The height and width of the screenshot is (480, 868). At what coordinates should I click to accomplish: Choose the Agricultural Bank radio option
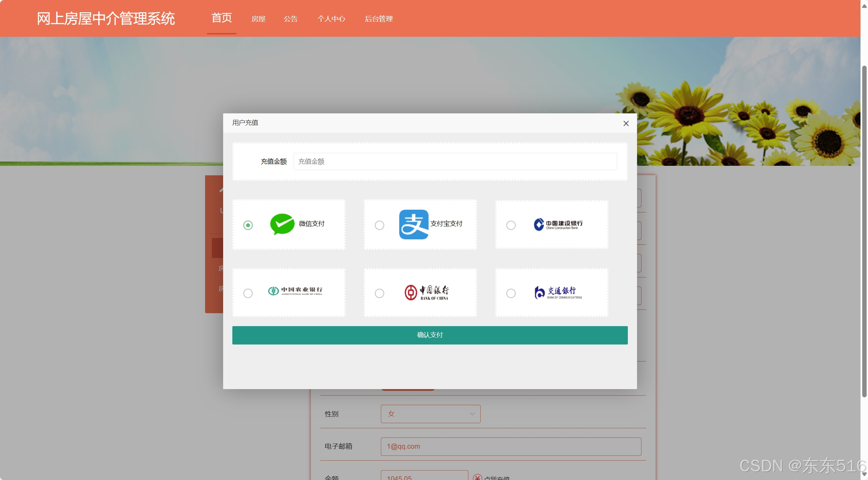(248, 293)
